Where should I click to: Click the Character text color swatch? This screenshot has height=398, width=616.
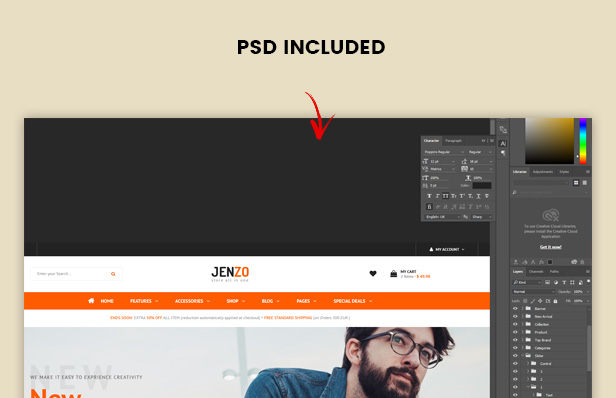click(x=482, y=185)
